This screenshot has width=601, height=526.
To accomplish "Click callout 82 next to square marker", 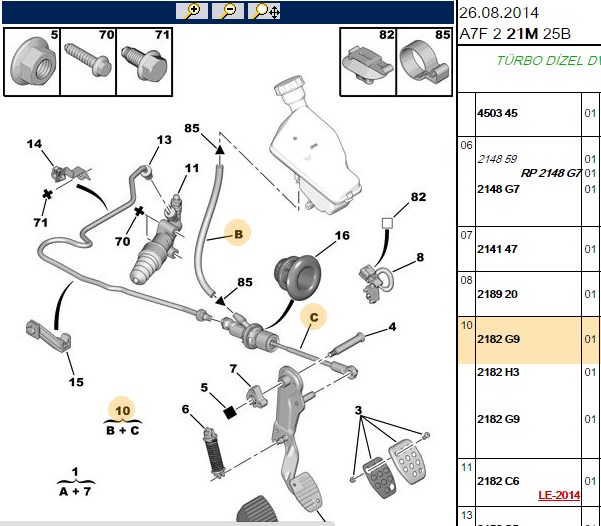I will [418, 197].
